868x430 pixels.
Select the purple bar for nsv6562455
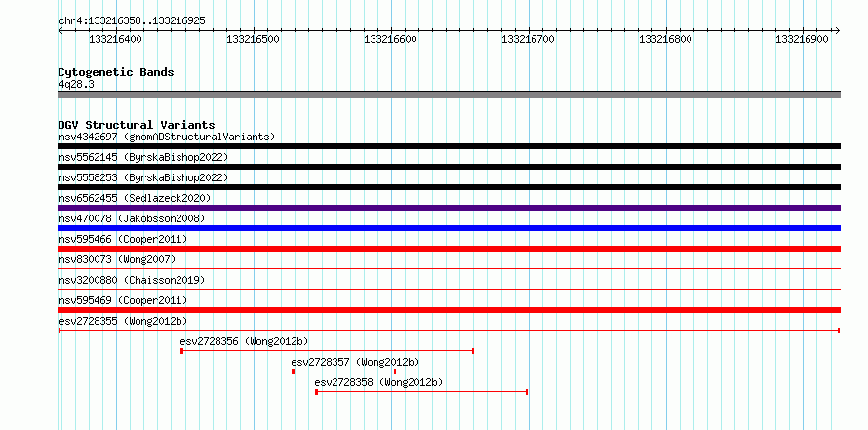pyautogui.click(x=449, y=208)
